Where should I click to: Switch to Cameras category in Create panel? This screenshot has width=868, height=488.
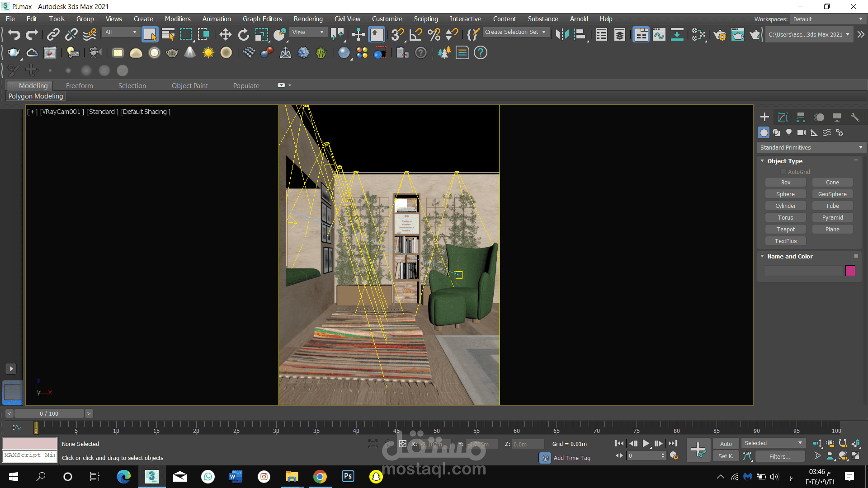(802, 132)
